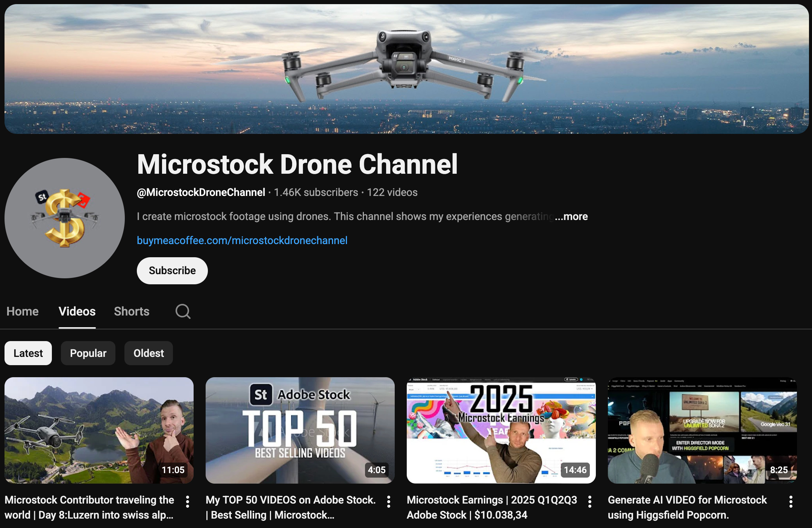Select the Latest sort chip
The image size is (812, 528).
[x=28, y=353]
